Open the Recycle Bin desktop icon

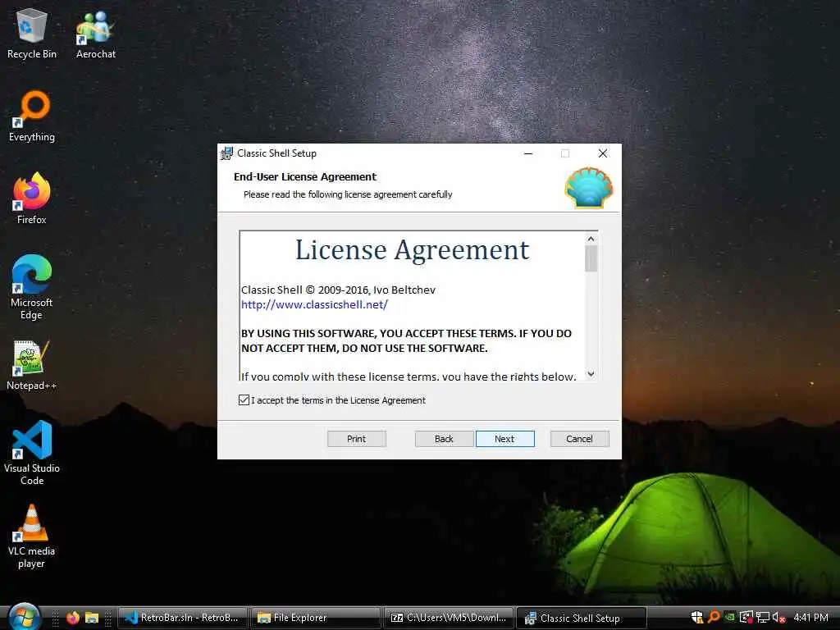(32, 33)
